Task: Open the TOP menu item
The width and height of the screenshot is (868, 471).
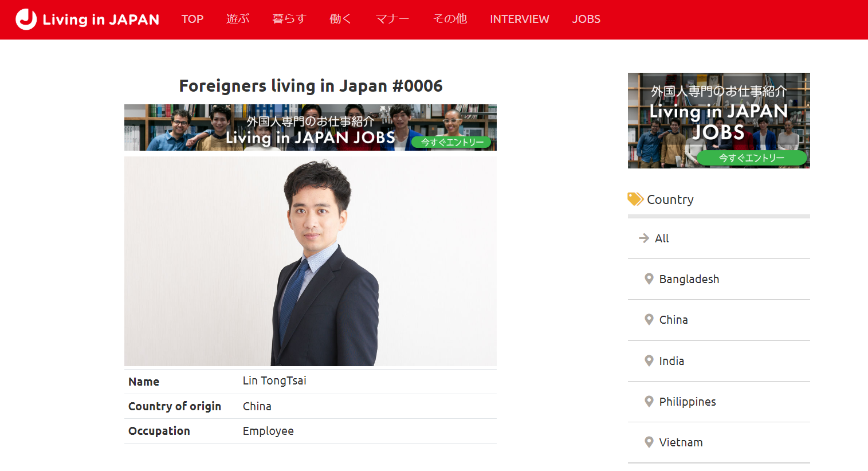Action: pyautogui.click(x=193, y=19)
